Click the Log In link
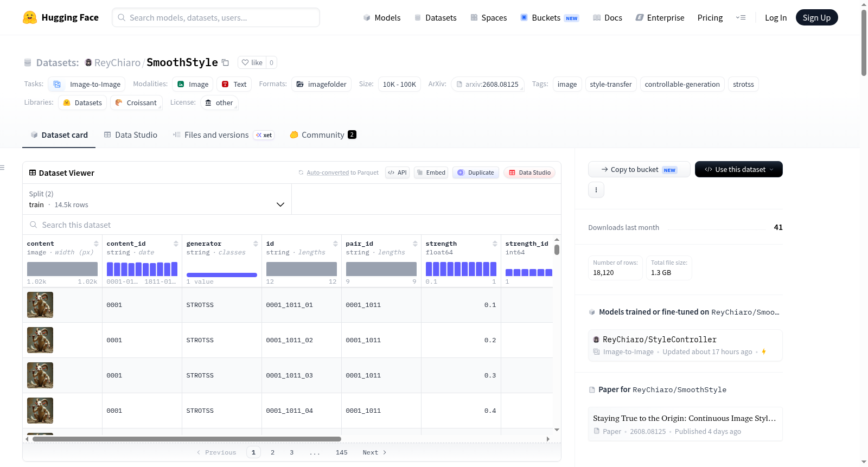 coord(776,17)
